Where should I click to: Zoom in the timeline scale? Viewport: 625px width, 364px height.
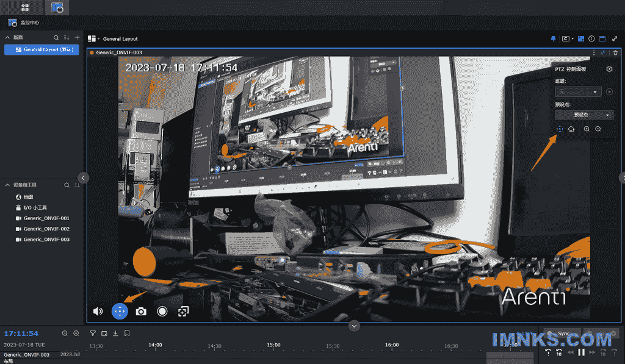click(76, 334)
